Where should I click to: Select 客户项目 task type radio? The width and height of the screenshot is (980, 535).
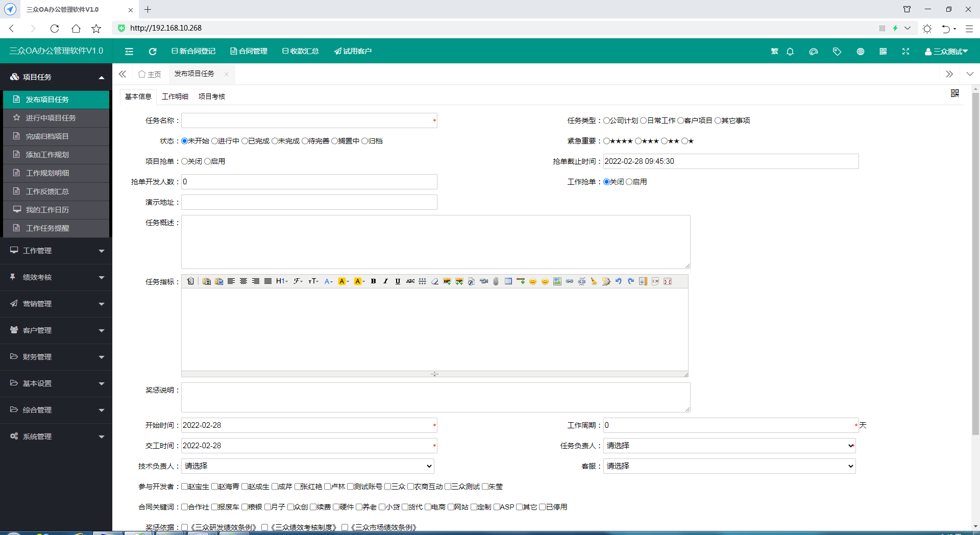coord(680,120)
